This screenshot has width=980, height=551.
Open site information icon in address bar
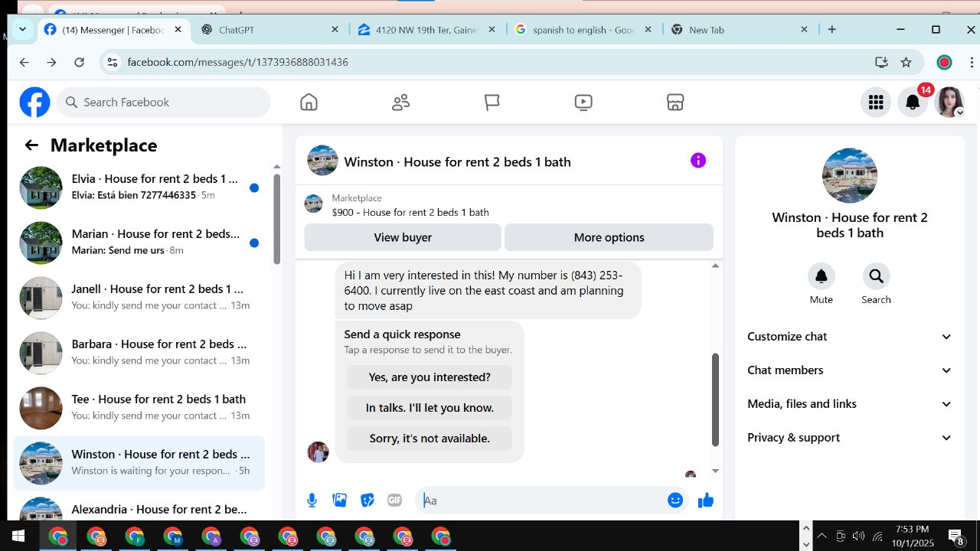point(112,62)
